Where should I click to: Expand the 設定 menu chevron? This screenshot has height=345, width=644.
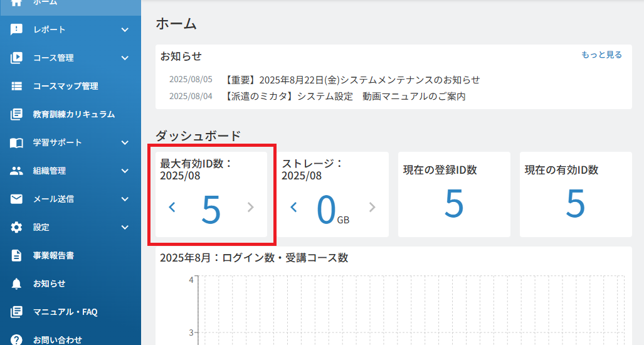click(125, 227)
